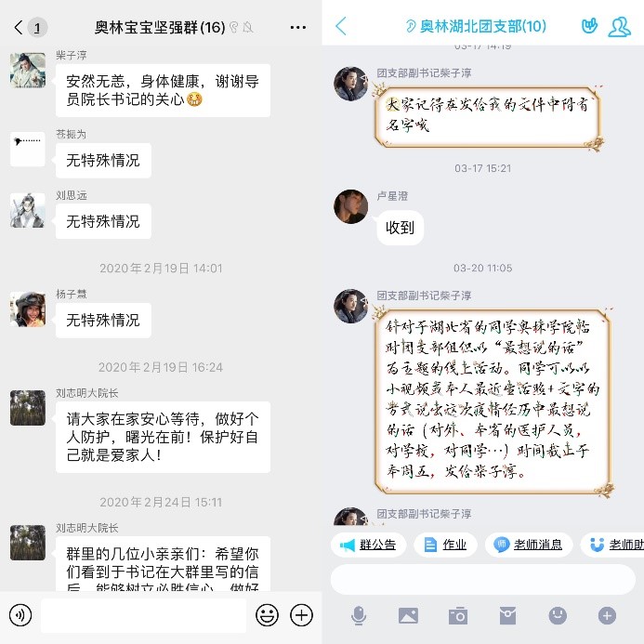This screenshot has height=644, width=644.
Task: Open 老师消息 teacher messages
Action: (x=529, y=545)
